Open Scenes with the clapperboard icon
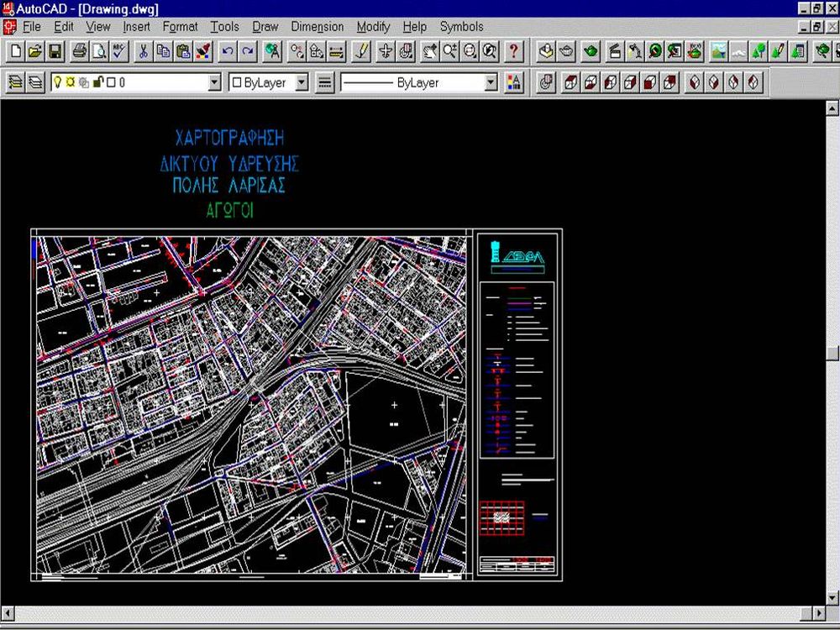The width and height of the screenshot is (840, 630). click(615, 51)
